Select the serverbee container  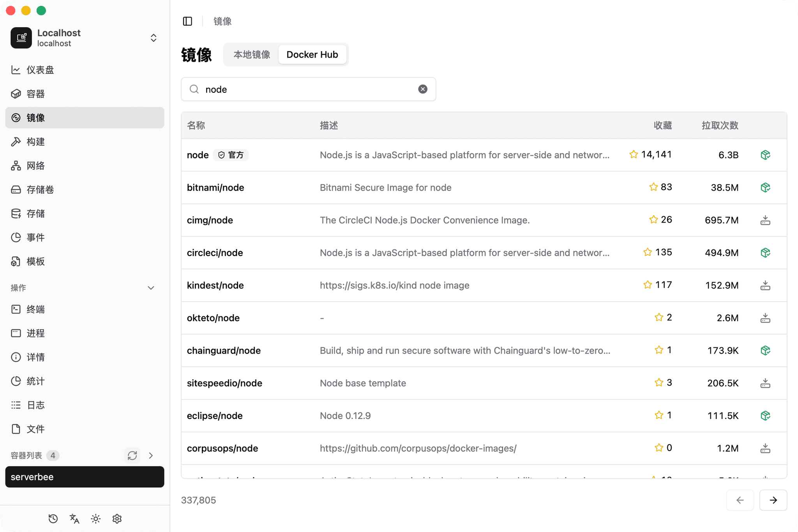click(84, 477)
